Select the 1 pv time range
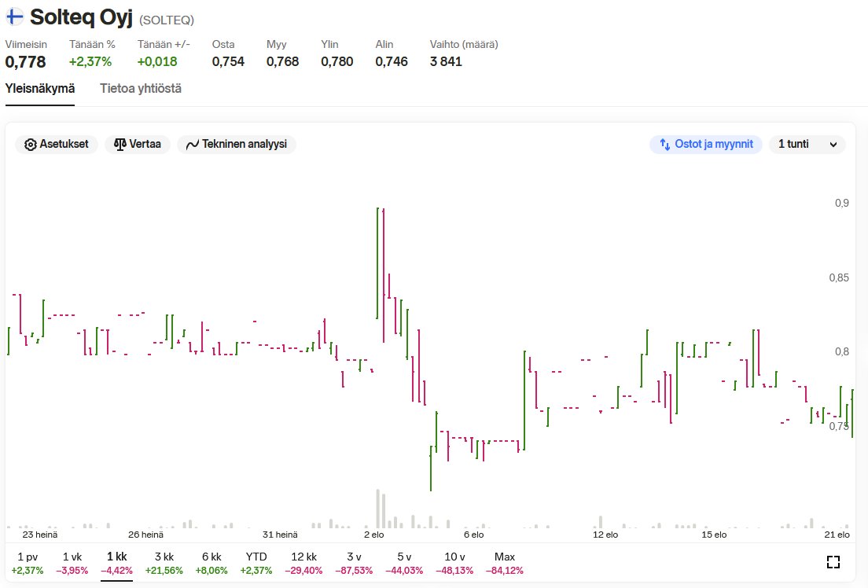 click(x=27, y=563)
